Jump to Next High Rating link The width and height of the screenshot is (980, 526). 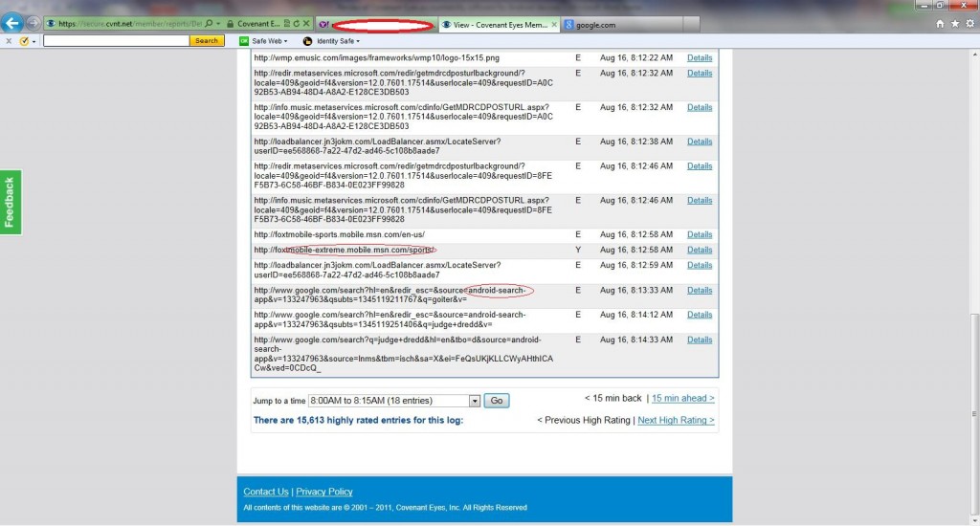(676, 421)
